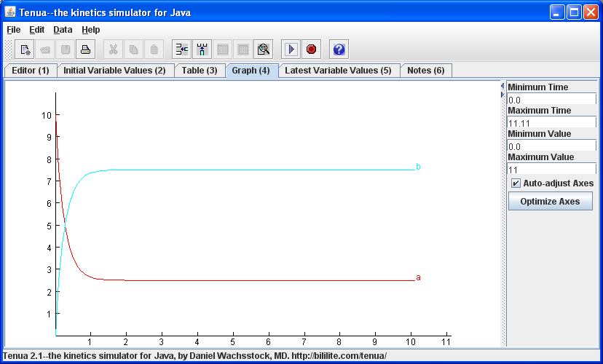This screenshot has height=364, width=603.
Task: Click the Java icon in the title bar
Action: coord(10,12)
